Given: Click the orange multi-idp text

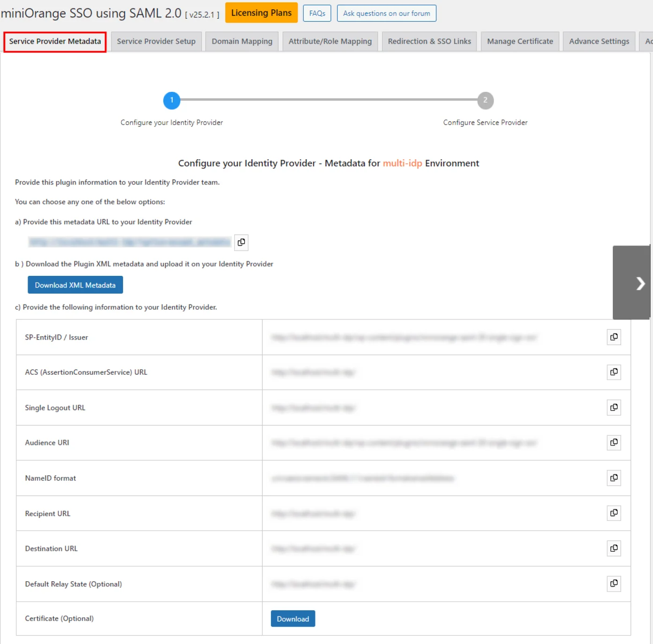Looking at the screenshot, I should 403,163.
